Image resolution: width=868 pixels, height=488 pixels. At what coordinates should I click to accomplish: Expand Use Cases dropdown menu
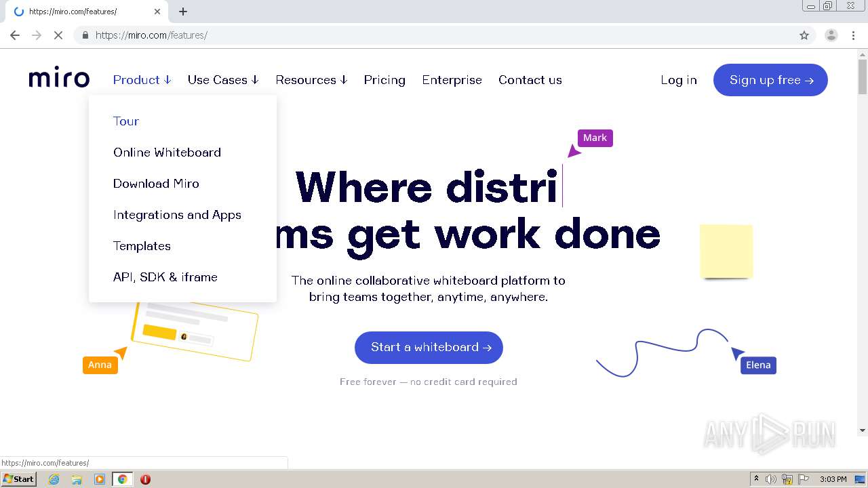(x=223, y=80)
